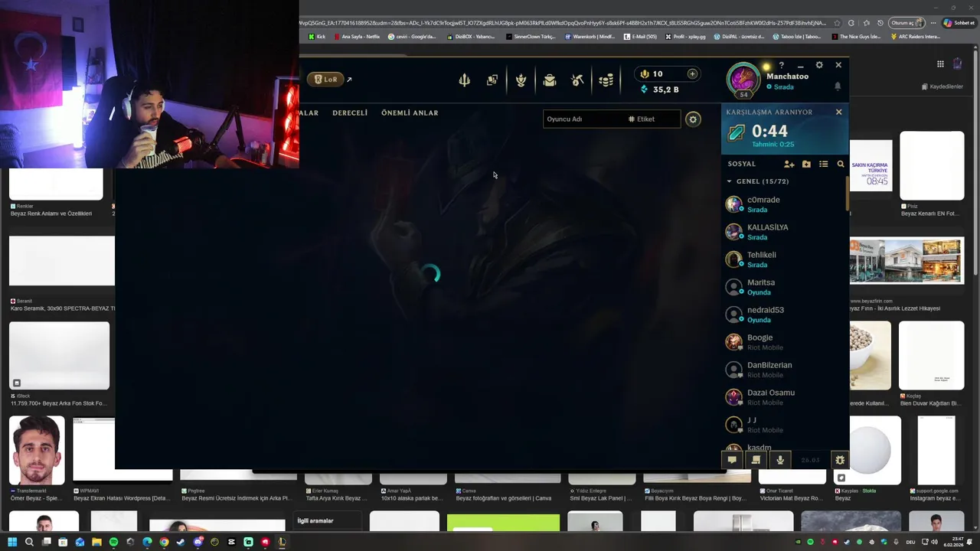Click the round gear next to search
The image size is (980, 551).
coord(693,119)
